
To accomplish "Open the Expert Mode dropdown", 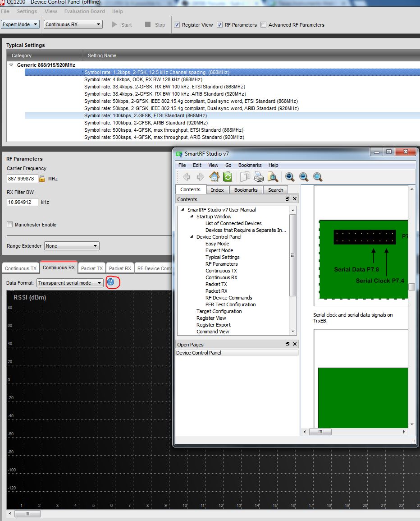I will [x=20, y=25].
